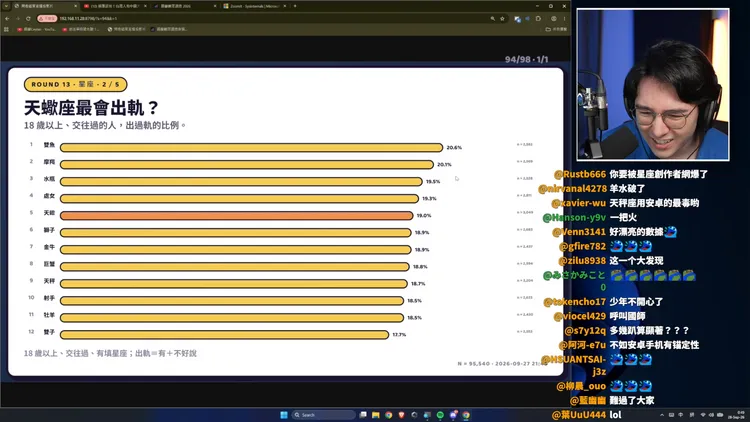Click the heading 天蠍座最會出軌？
The width and height of the screenshot is (750, 422).
point(91,108)
